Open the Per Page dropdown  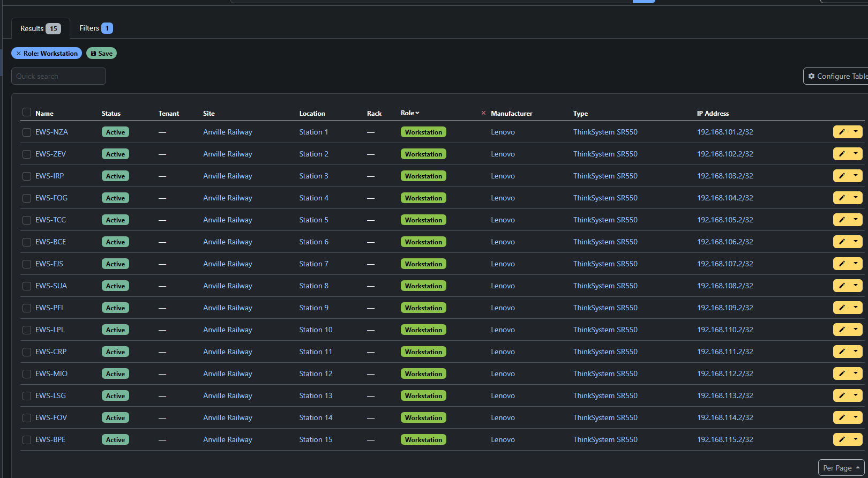(841, 468)
